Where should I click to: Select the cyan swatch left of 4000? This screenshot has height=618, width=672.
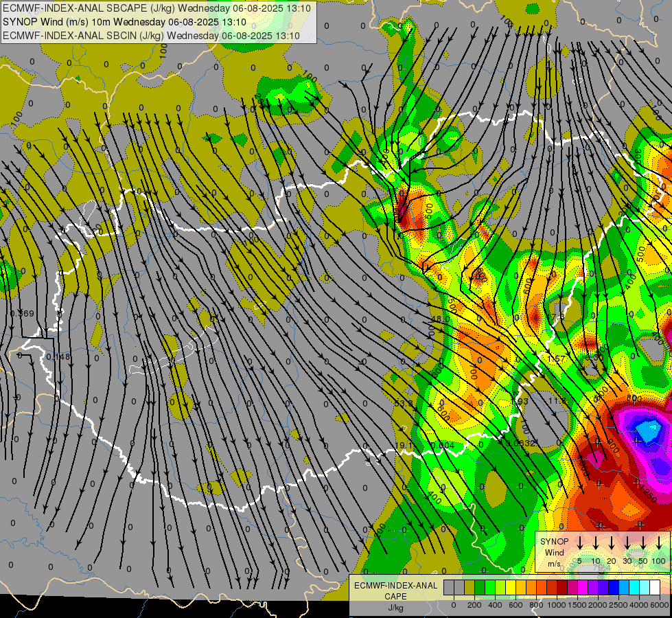[634, 588]
